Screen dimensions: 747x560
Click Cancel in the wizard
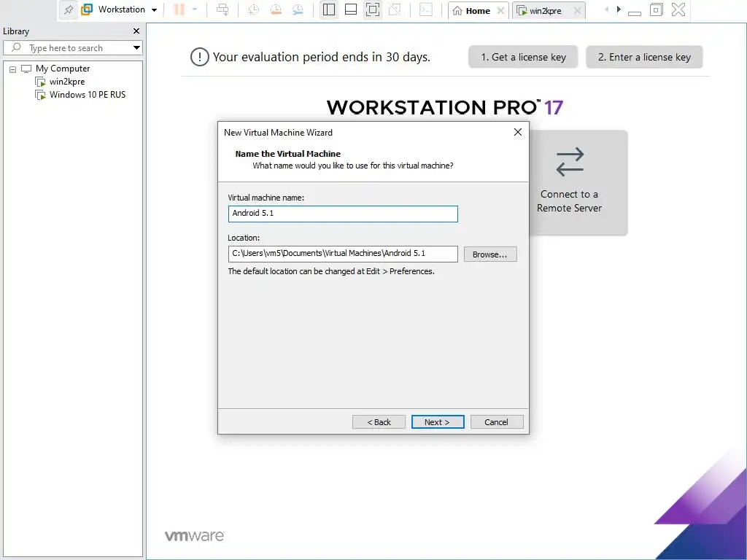[x=497, y=422]
